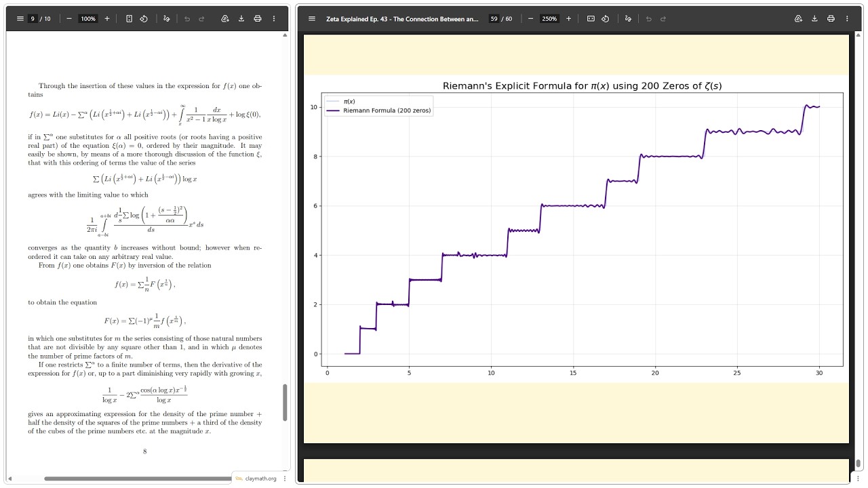The image size is (868, 488).
Task: Click the Zeta Explained Ep. 43 document title
Action: [402, 19]
